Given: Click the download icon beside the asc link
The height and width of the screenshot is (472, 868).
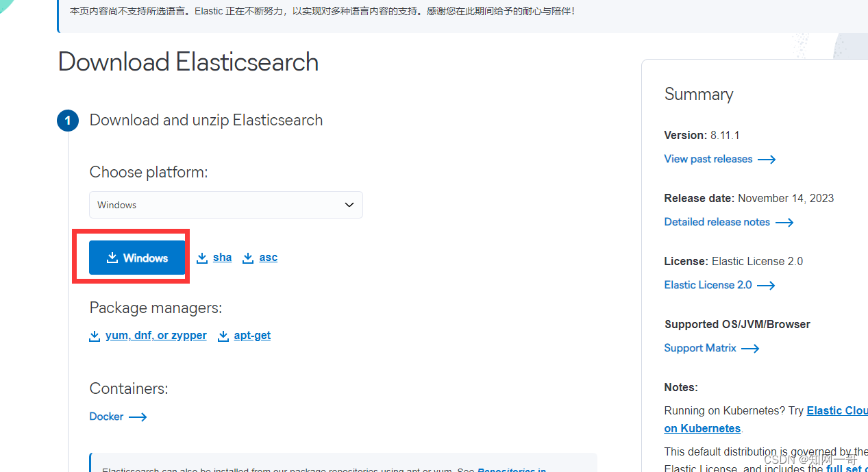Looking at the screenshot, I should tap(247, 257).
